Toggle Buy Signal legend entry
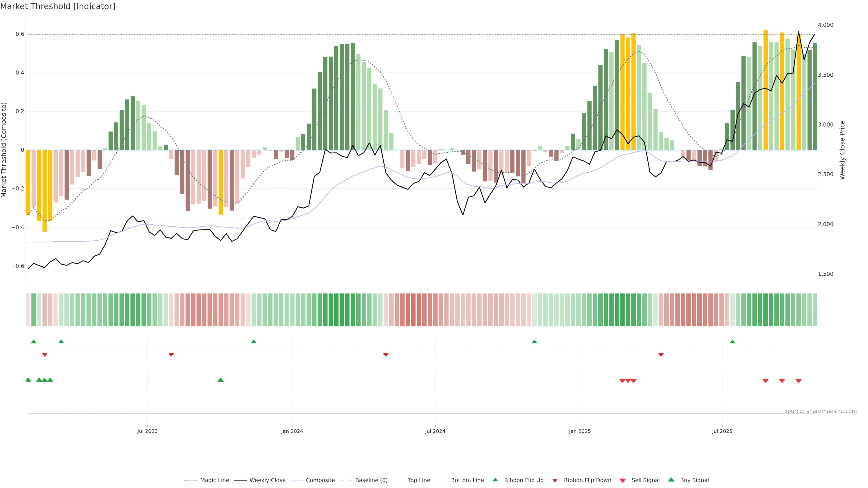Viewport: 868px width, 488px height. click(x=694, y=480)
